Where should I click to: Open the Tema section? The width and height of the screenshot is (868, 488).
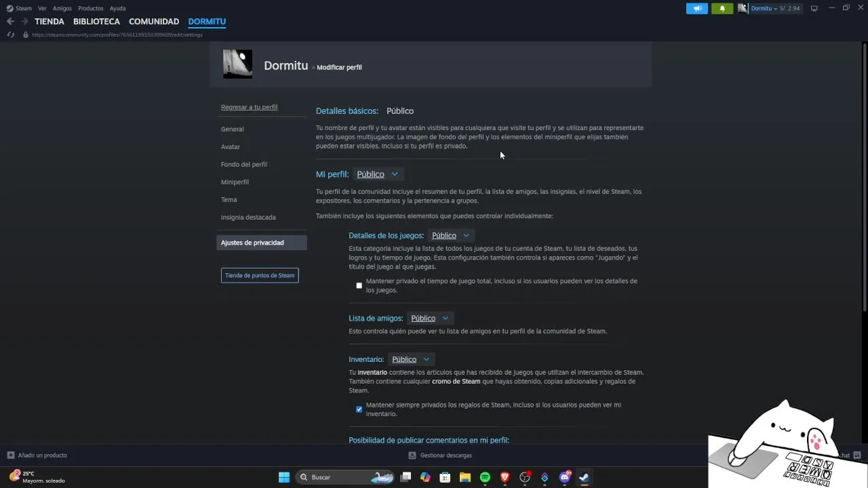tap(229, 199)
